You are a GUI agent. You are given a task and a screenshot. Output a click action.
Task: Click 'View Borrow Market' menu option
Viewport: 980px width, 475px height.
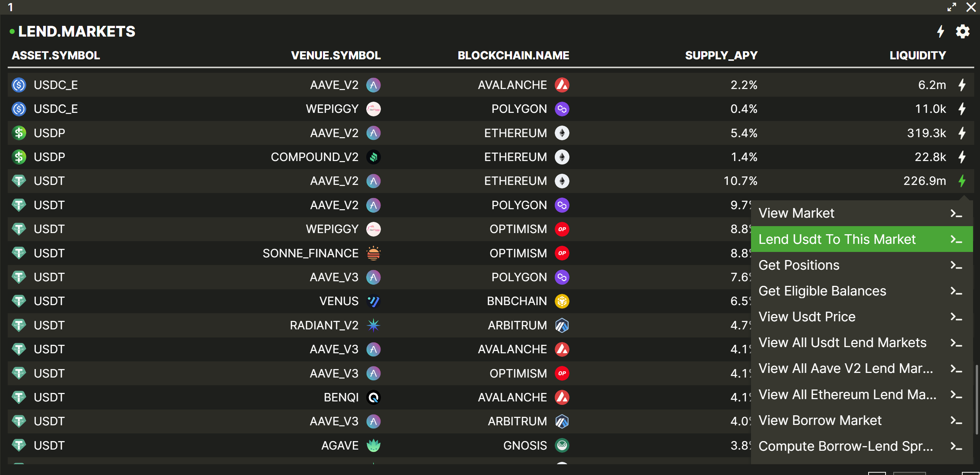pos(820,420)
